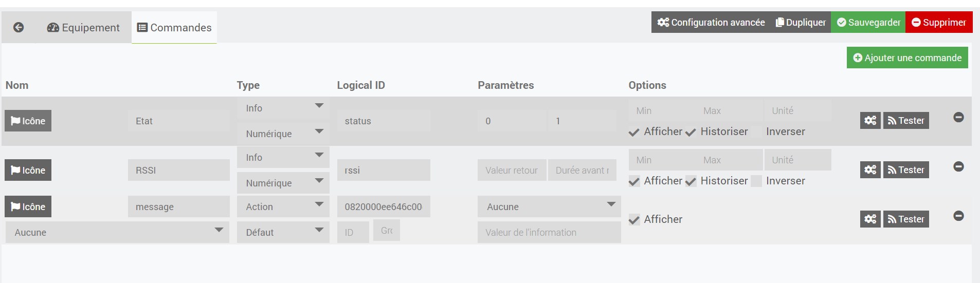Click the back arrow icon
The width and height of the screenshot is (980, 283).
pos(19,27)
